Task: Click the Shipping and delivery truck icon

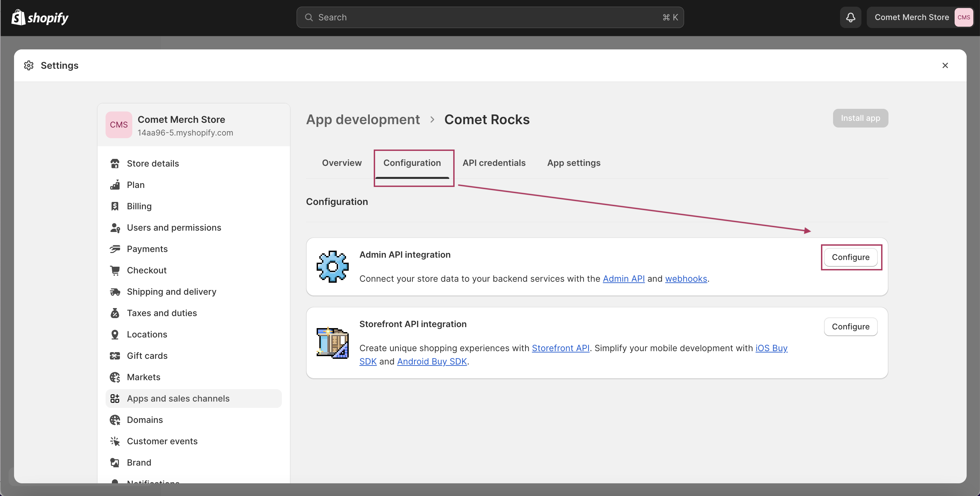Action: pos(115,292)
